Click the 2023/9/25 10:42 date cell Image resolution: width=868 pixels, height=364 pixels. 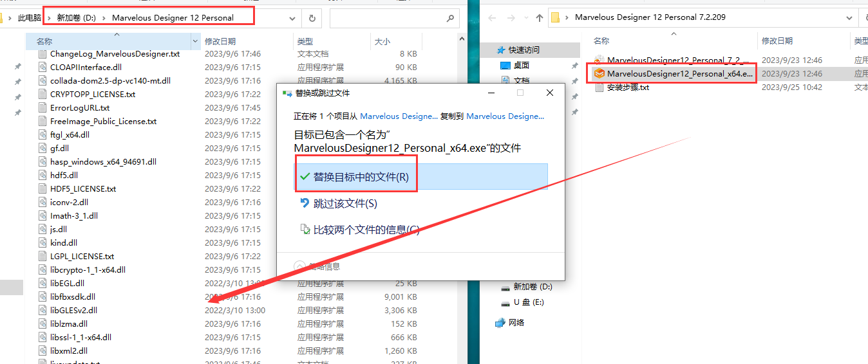(x=791, y=87)
